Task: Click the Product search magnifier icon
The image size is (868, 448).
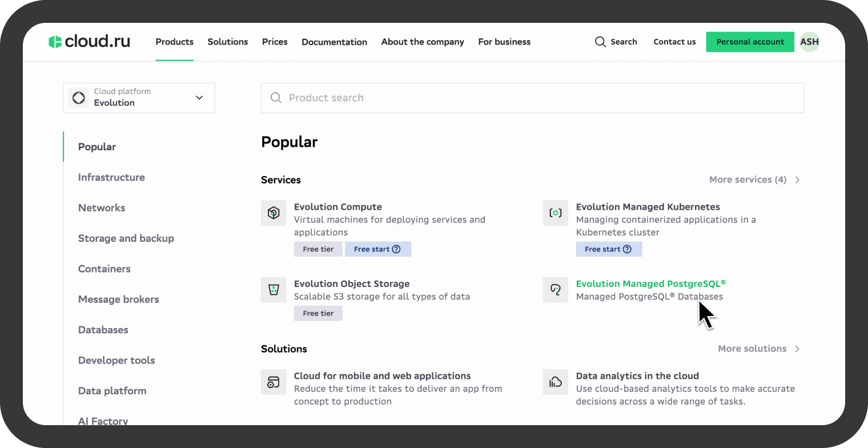Action: (276, 98)
